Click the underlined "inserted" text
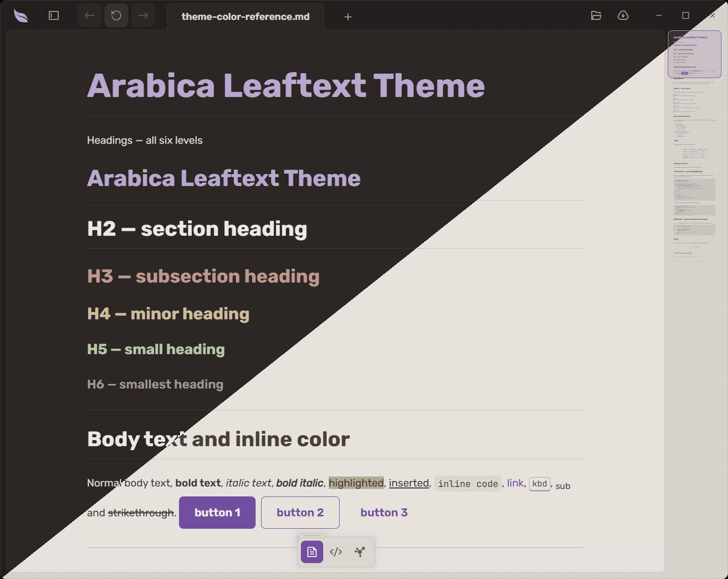The image size is (728, 579). 409,483
